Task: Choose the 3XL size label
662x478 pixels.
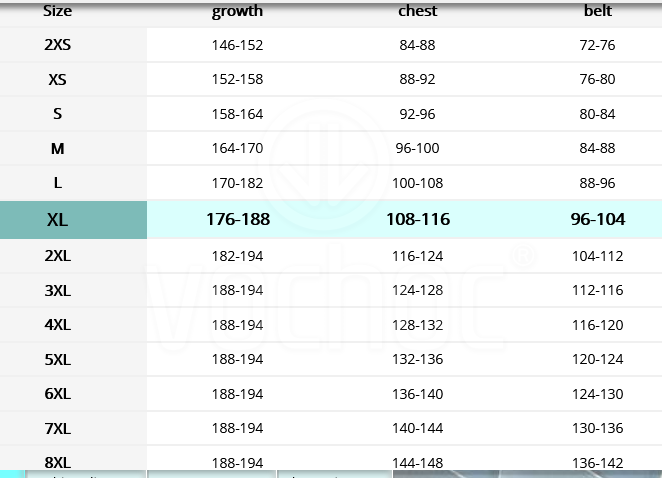Action: pyautogui.click(x=57, y=291)
